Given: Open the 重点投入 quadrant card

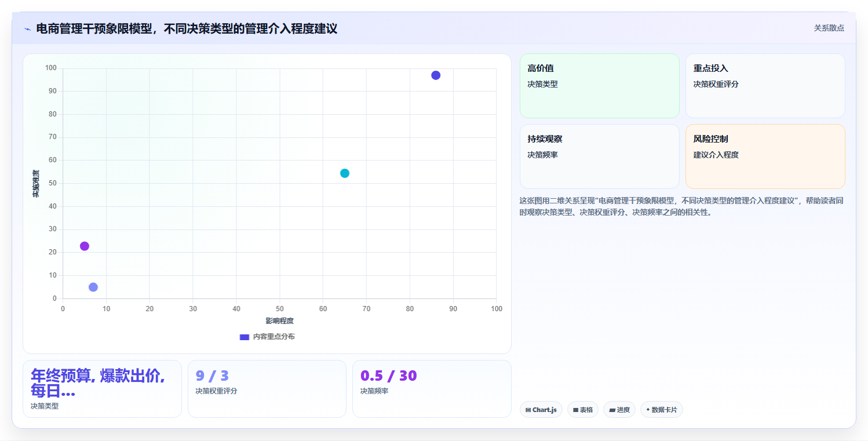Looking at the screenshot, I should point(765,86).
